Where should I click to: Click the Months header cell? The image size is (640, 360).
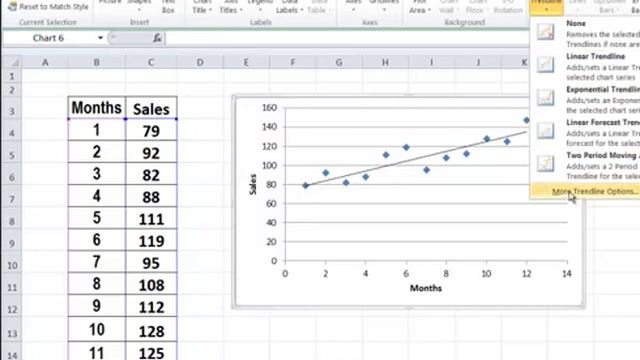point(97,108)
